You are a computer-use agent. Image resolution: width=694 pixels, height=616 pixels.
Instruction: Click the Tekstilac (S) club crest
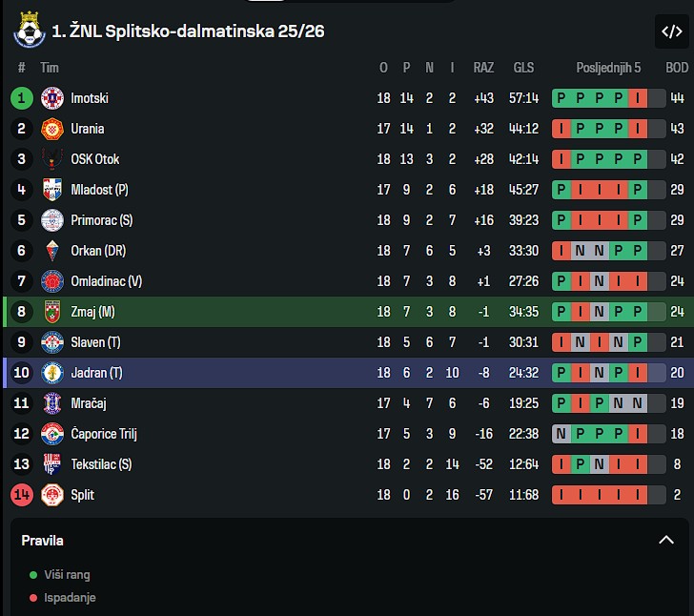(52, 464)
